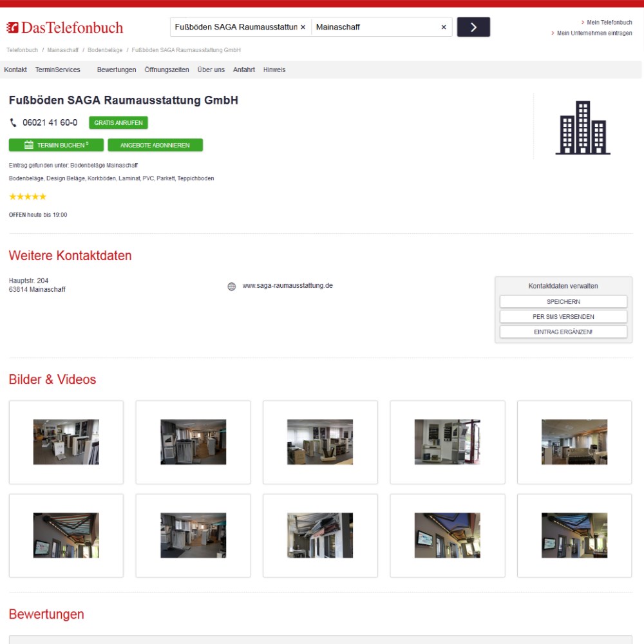Screen dimensions: 644x644
Task: Open the fourth photo in the bottom row
Action: click(x=448, y=536)
